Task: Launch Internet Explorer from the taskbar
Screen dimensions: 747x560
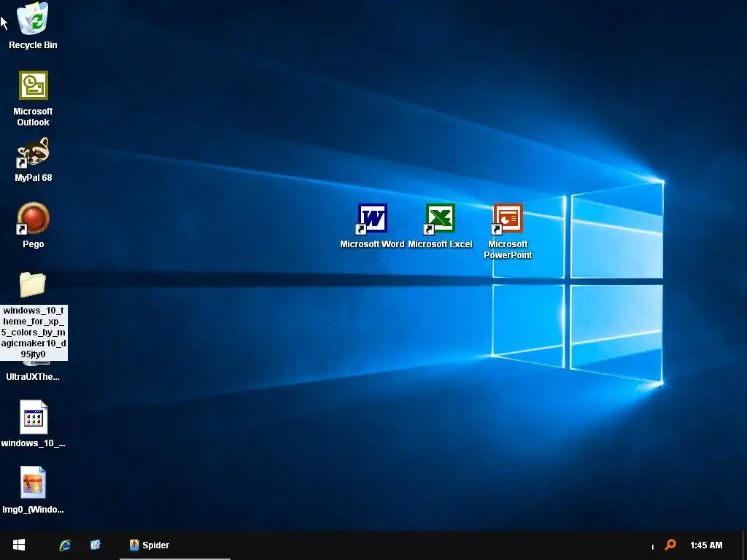Action: click(65, 545)
